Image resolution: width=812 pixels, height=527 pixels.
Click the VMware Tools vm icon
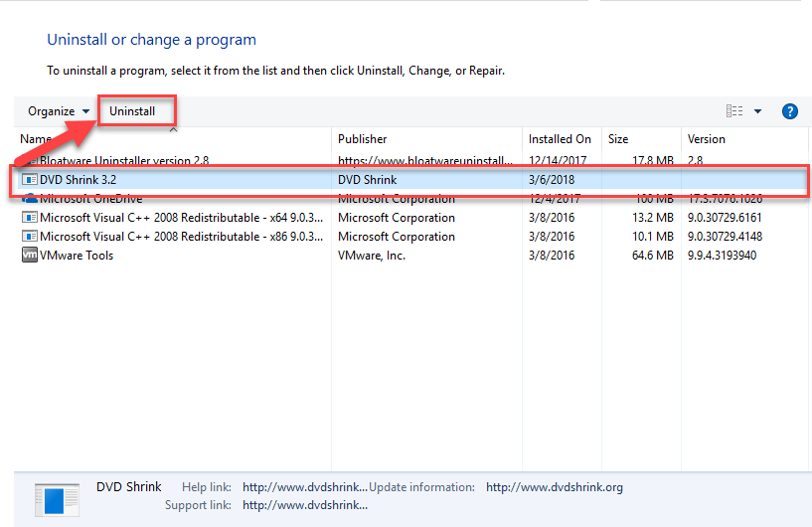pyautogui.click(x=30, y=255)
